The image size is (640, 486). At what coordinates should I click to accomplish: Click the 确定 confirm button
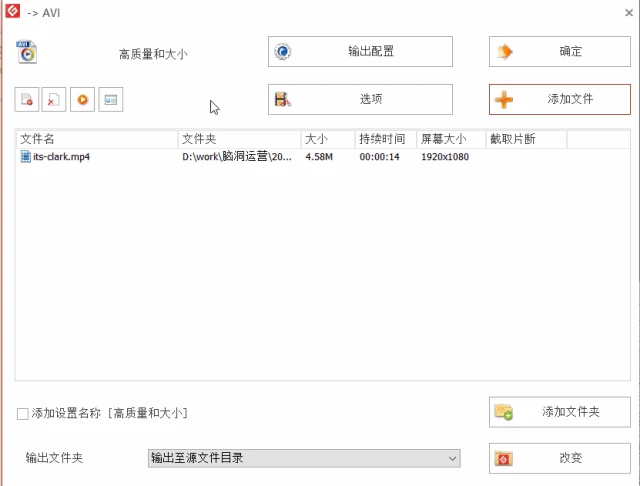[560, 51]
